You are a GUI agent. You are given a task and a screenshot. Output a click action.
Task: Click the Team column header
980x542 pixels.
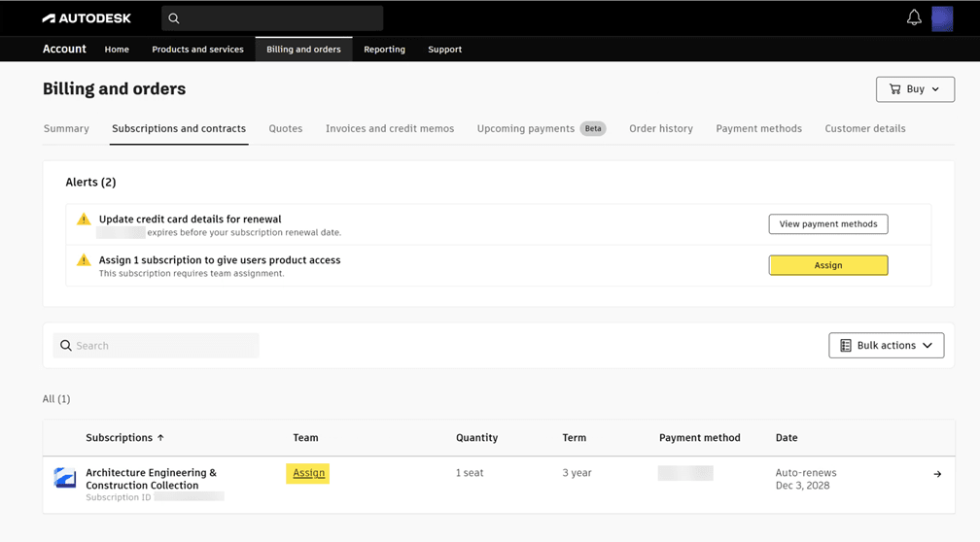click(305, 438)
